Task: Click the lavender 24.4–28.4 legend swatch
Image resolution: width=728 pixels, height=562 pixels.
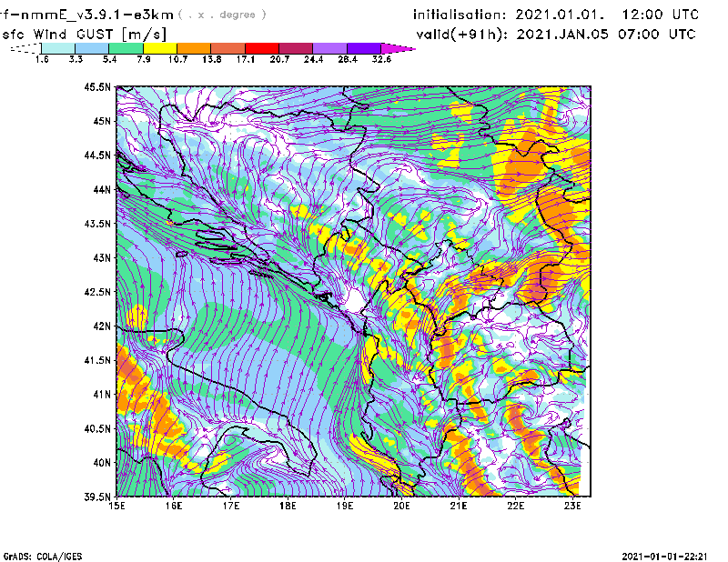Action: tap(329, 48)
